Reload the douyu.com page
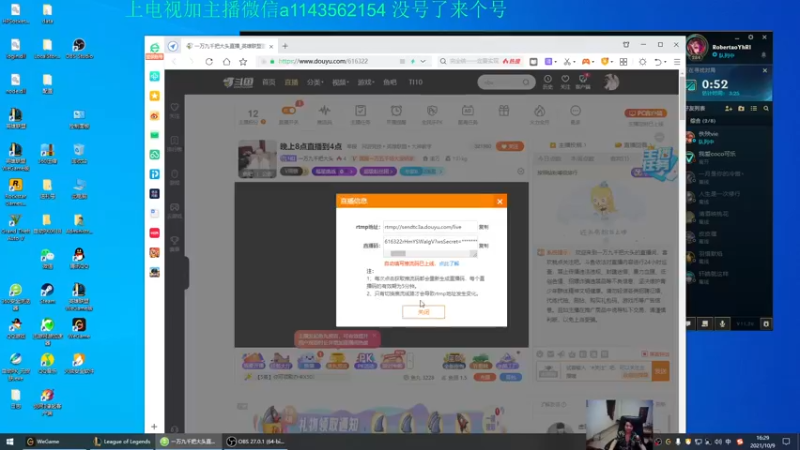 click(x=209, y=62)
